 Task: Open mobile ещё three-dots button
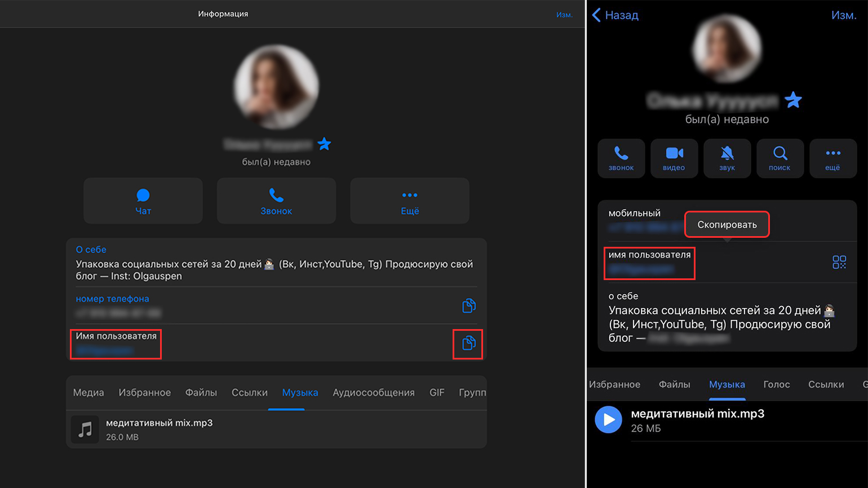pyautogui.click(x=833, y=158)
